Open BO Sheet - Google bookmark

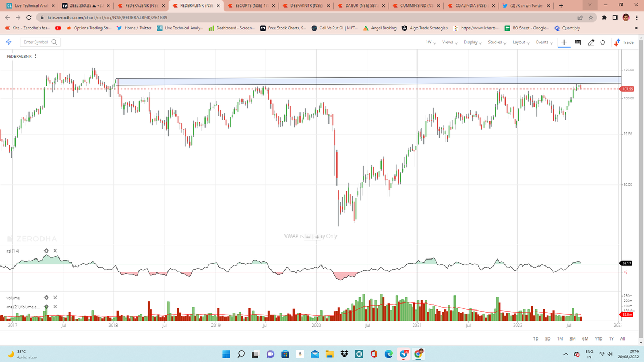click(x=528, y=28)
